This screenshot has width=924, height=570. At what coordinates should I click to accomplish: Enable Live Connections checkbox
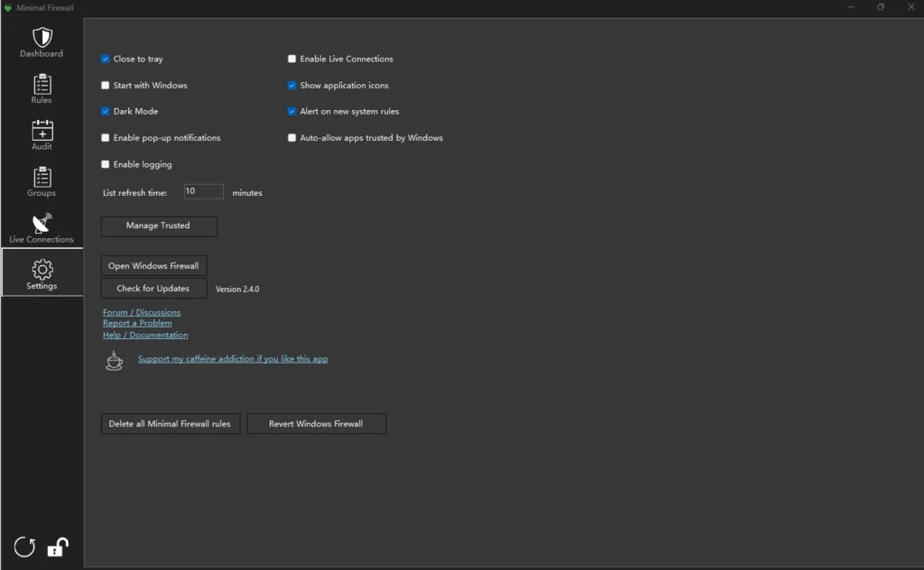(x=292, y=60)
